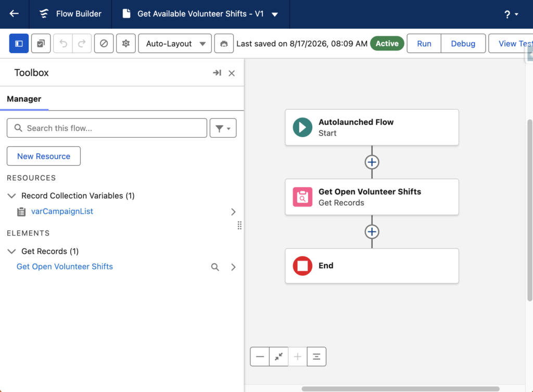Click the Active status badge
The height and width of the screenshot is (392, 533).
coord(387,44)
